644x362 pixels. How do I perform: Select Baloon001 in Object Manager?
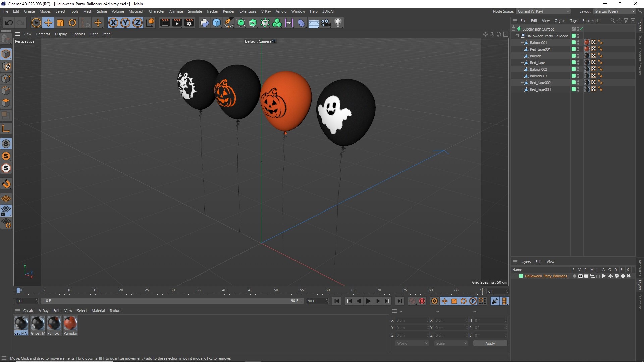click(538, 43)
